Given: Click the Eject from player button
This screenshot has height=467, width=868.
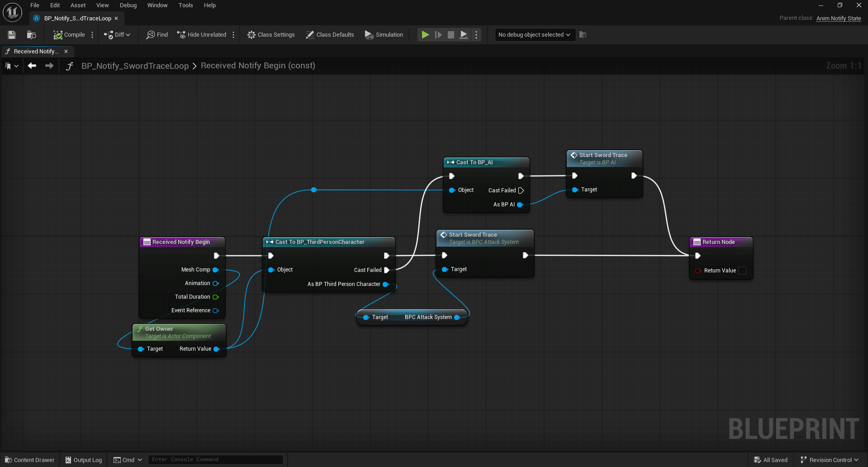Looking at the screenshot, I should 464,35.
